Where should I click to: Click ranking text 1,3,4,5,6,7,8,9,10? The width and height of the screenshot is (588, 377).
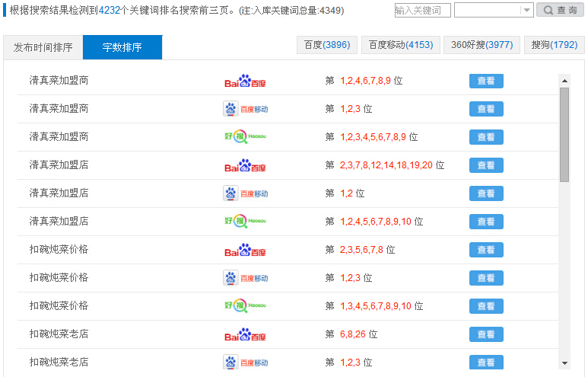tap(376, 306)
